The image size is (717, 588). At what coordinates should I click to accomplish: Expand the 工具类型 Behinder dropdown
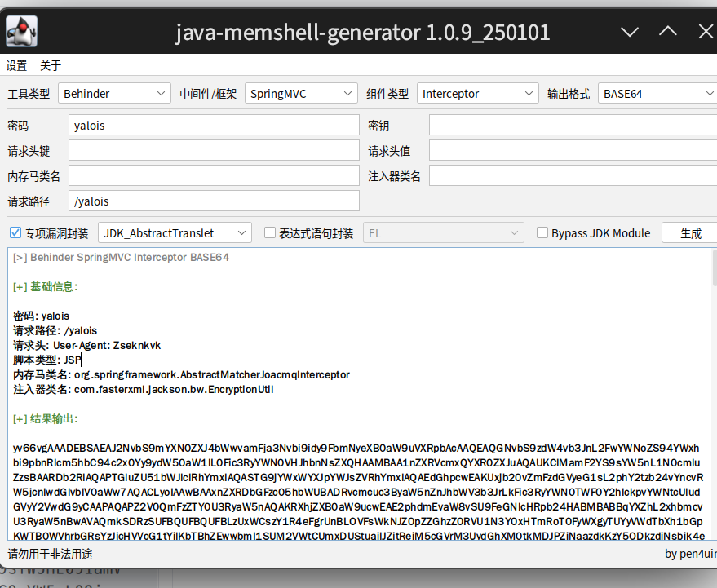click(114, 93)
